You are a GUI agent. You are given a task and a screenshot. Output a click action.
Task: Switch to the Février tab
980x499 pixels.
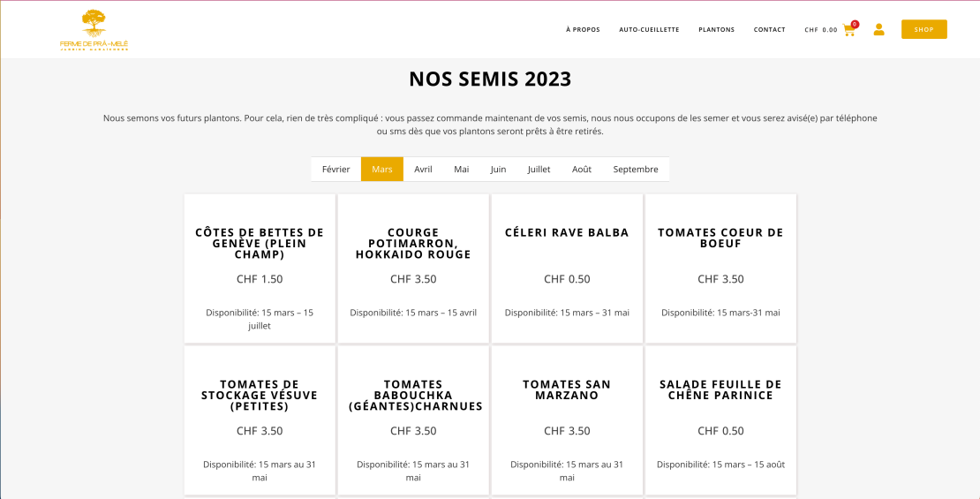tap(335, 169)
